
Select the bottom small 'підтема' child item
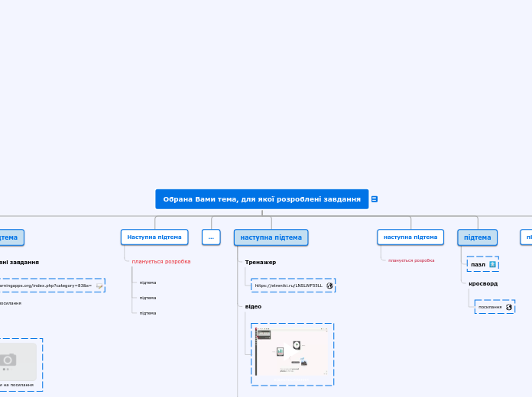click(148, 313)
